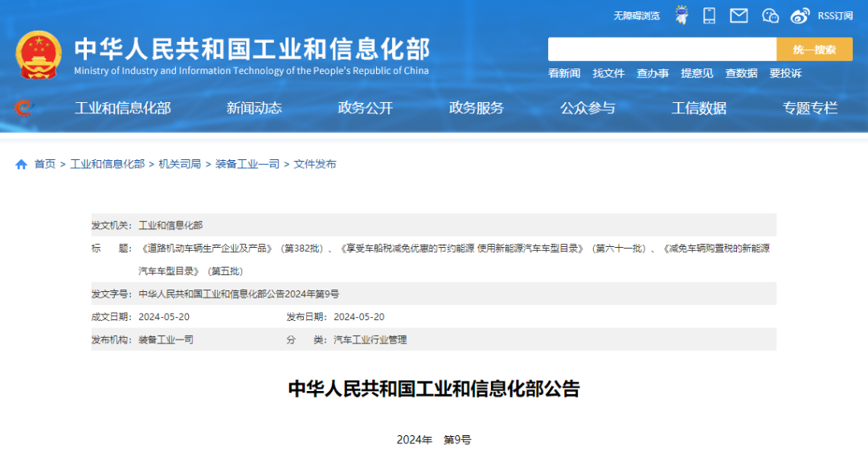
Task: Open the Weibo icon in header
Action: point(800,15)
